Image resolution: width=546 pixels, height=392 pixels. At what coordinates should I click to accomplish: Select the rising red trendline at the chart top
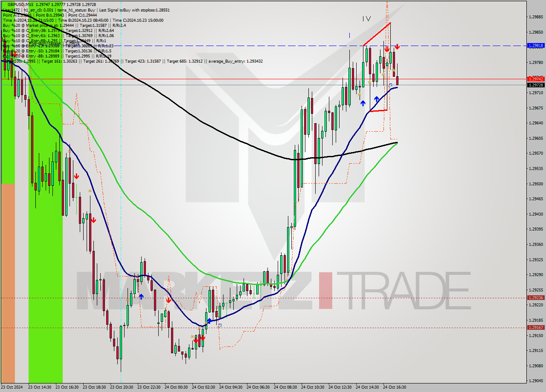377,34
